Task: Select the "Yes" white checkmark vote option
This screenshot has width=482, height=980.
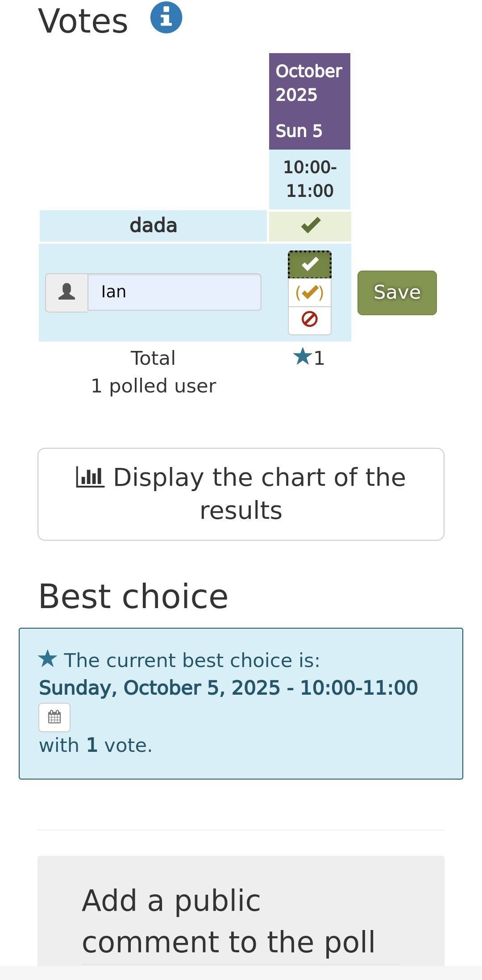Action: point(310,264)
